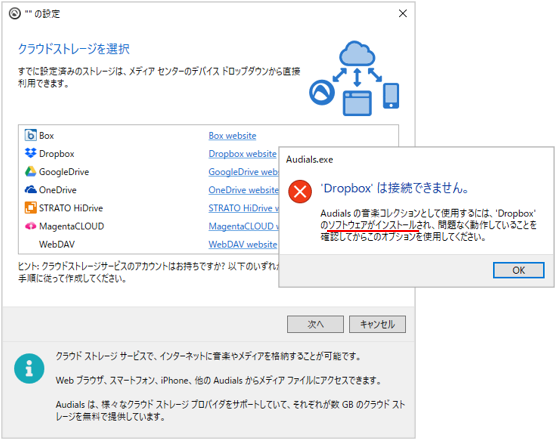Select STRATO HiDrive in the list

(71, 208)
